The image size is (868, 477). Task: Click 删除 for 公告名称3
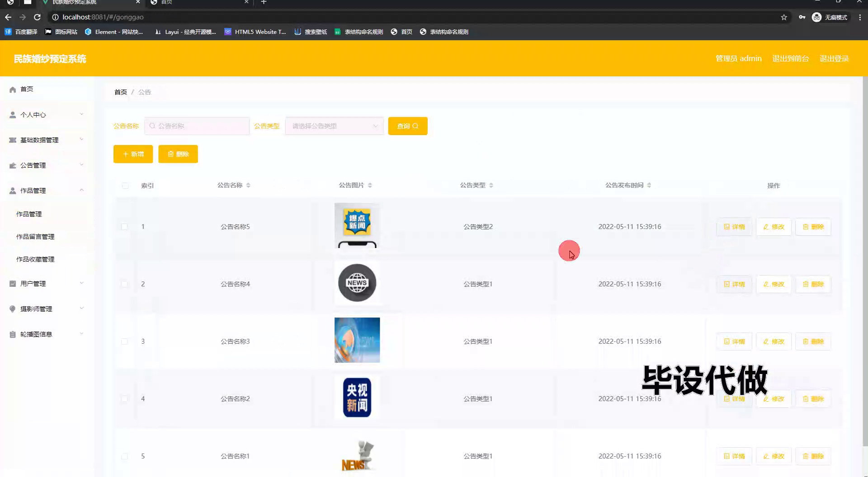click(x=813, y=341)
